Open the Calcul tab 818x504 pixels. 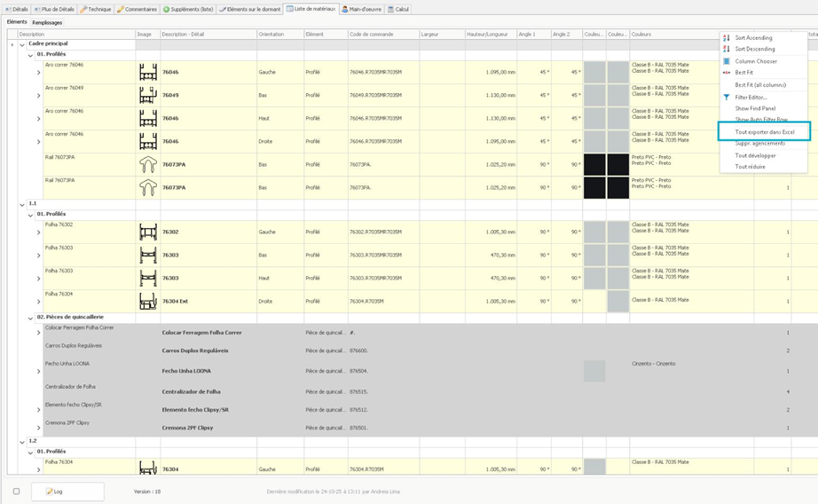399,9
